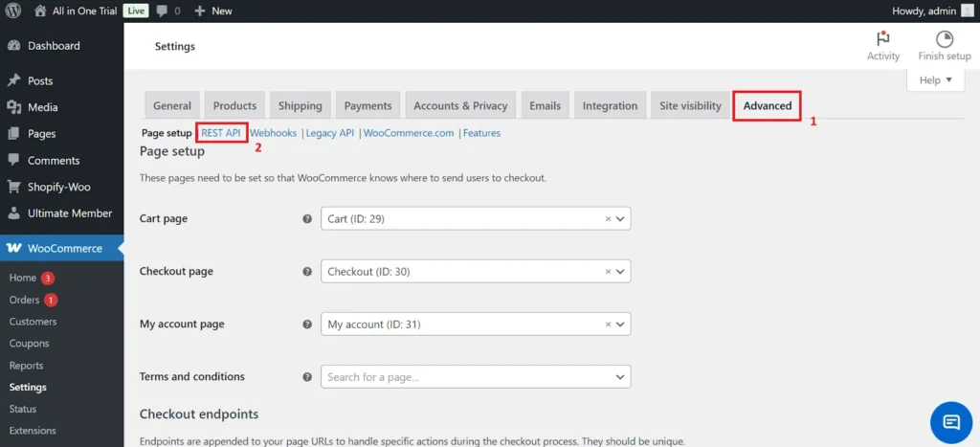Open the Payments settings tab
The width and height of the screenshot is (980, 447).
click(x=367, y=105)
